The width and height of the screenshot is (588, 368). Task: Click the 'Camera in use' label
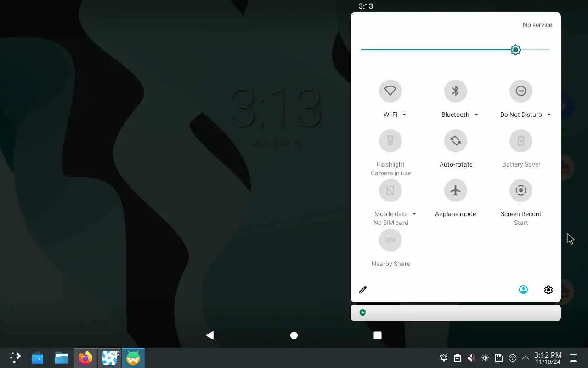[391, 173]
